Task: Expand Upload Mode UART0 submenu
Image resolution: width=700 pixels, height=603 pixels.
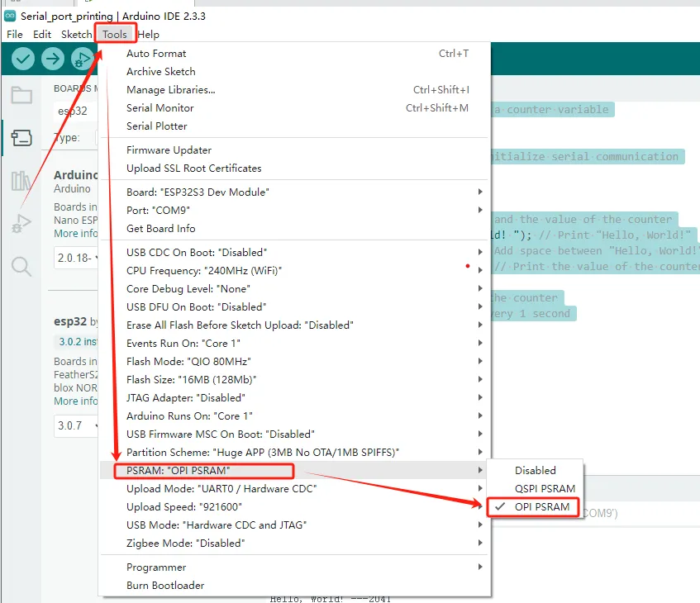Action: click(295, 489)
